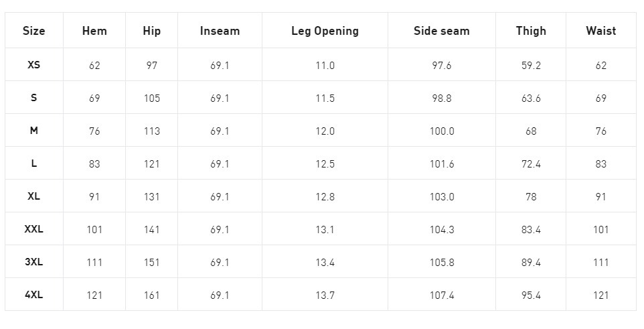
Task: Click the Size column header
Action: [33, 31]
